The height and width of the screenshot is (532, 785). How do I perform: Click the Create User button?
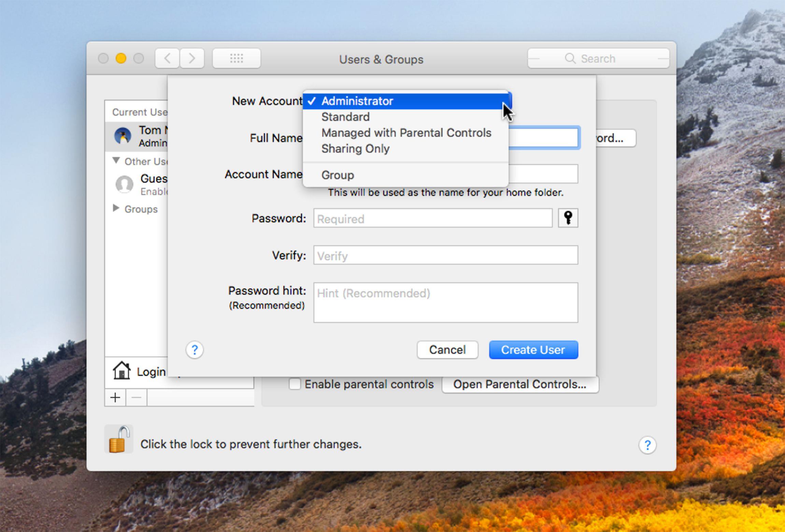click(533, 350)
